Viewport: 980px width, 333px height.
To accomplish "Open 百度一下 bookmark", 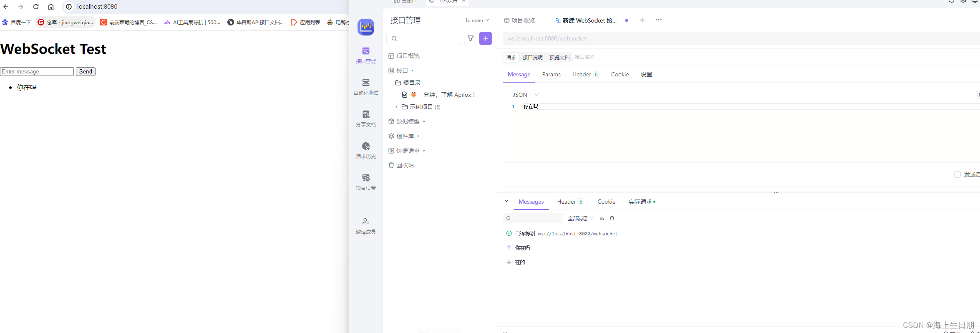I will [x=17, y=23].
